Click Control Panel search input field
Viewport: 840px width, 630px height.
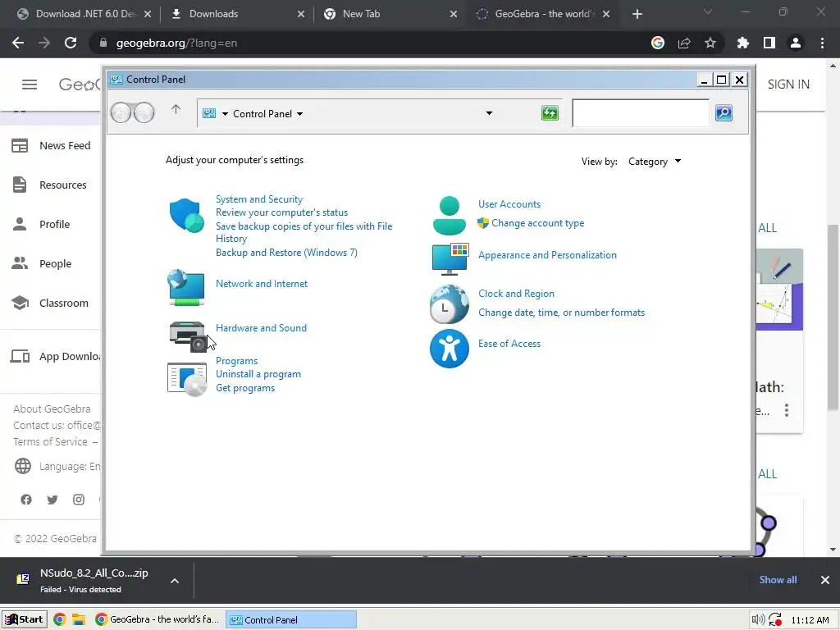[x=641, y=113]
